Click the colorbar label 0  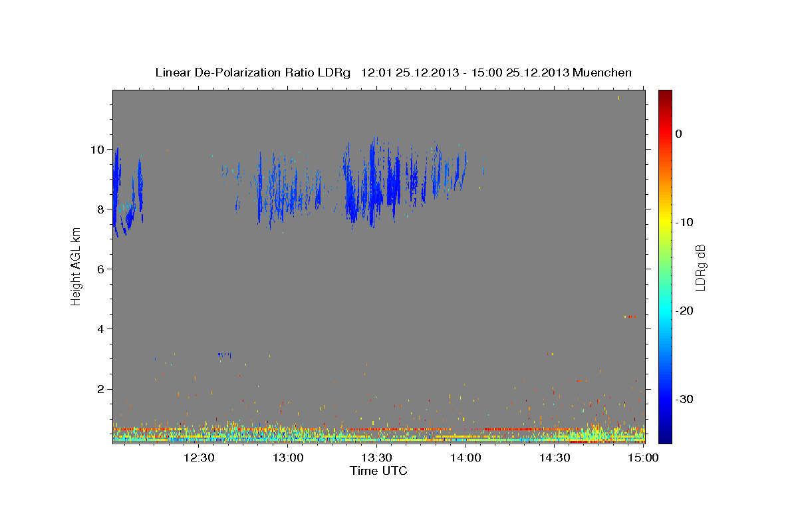(679, 134)
